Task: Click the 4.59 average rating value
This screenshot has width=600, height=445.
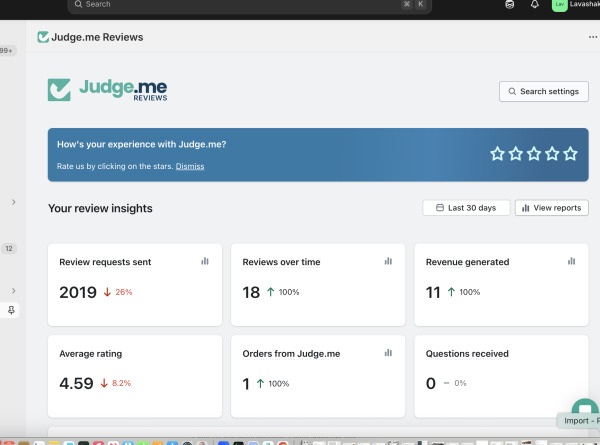Action: click(x=76, y=383)
